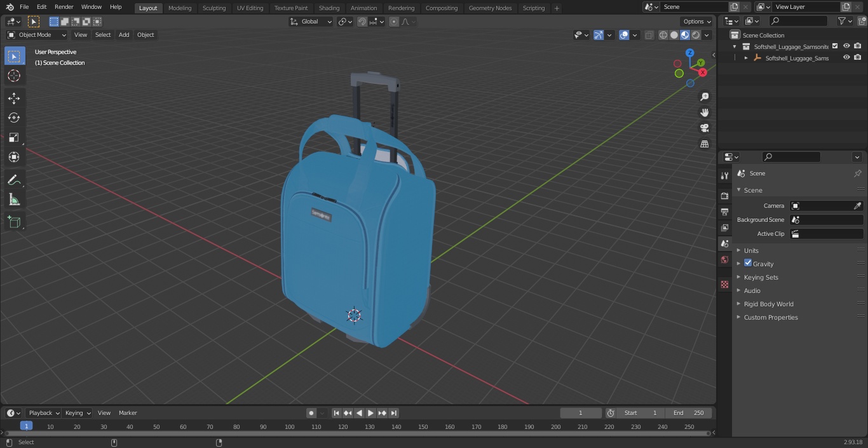Viewport: 868px width, 448px height.
Task: Click the Select Box tool
Action: [14, 56]
